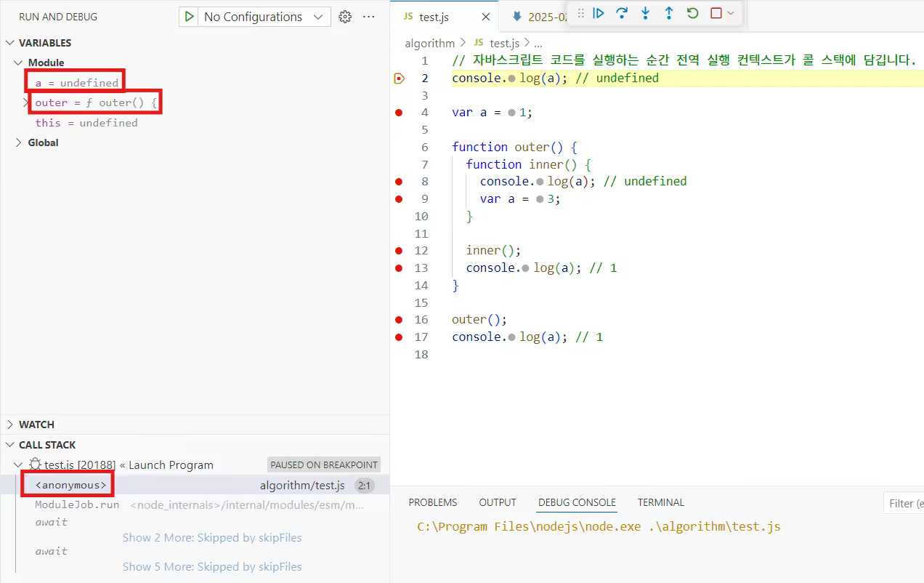Click Show 2 More: Skipped by skipFiles
This screenshot has width=924, height=583.
pos(211,538)
